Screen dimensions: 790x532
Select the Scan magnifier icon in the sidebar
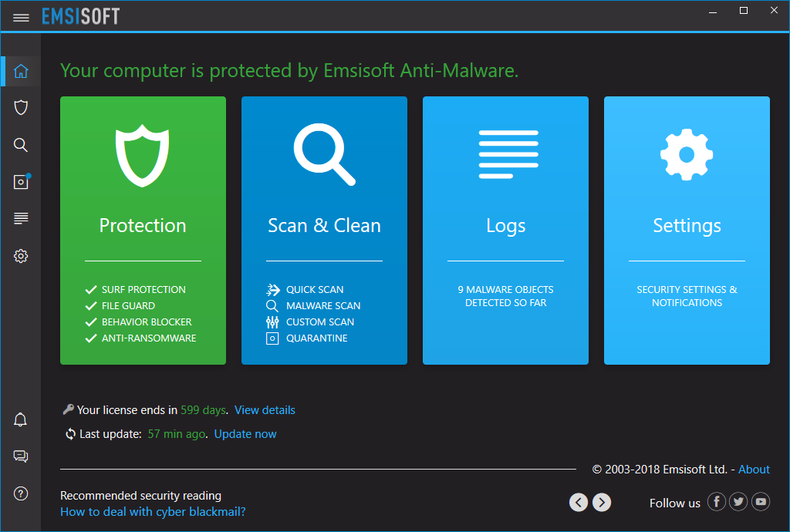click(x=20, y=144)
